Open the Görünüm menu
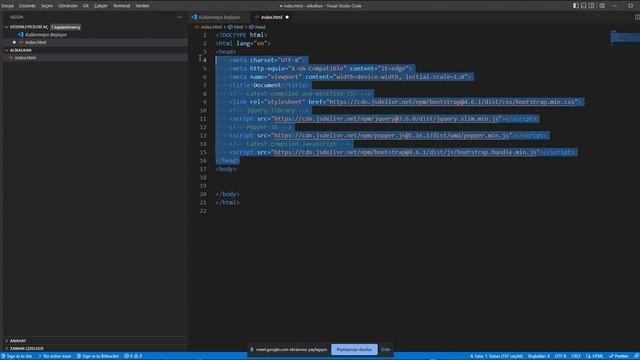 (x=68, y=6)
